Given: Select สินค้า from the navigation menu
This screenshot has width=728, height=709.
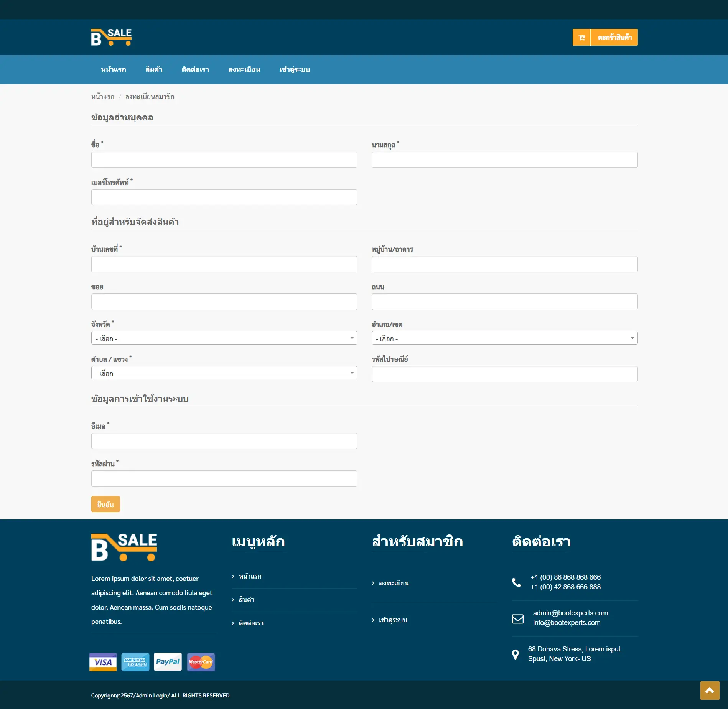Looking at the screenshot, I should click(154, 69).
